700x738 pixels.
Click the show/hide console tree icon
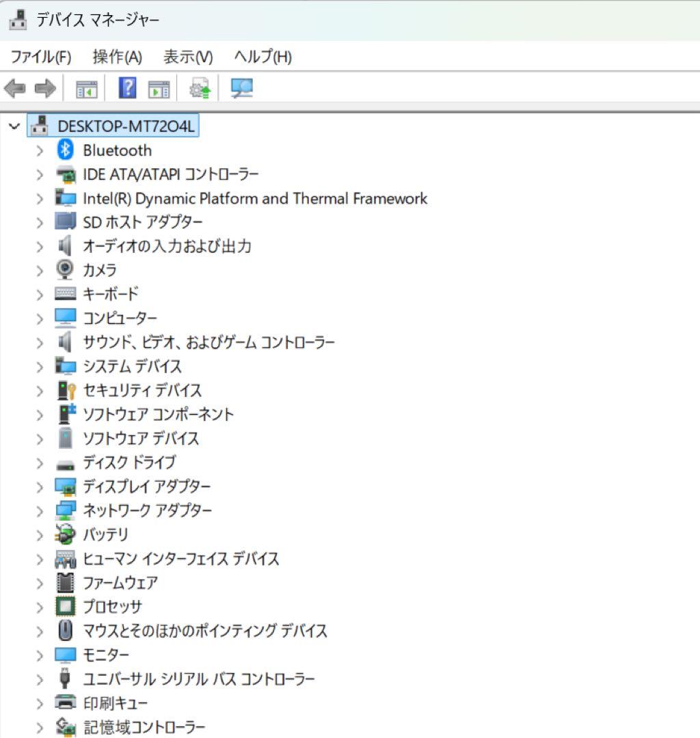pyautogui.click(x=86, y=87)
